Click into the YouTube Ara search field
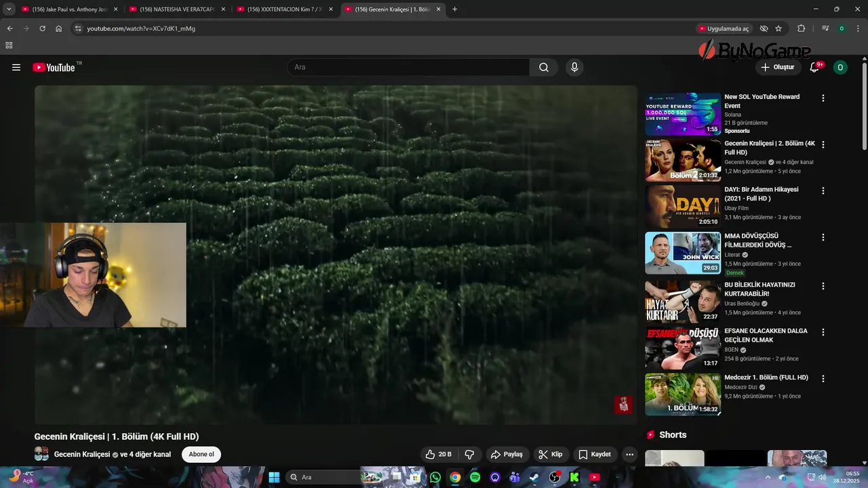 [x=409, y=67]
